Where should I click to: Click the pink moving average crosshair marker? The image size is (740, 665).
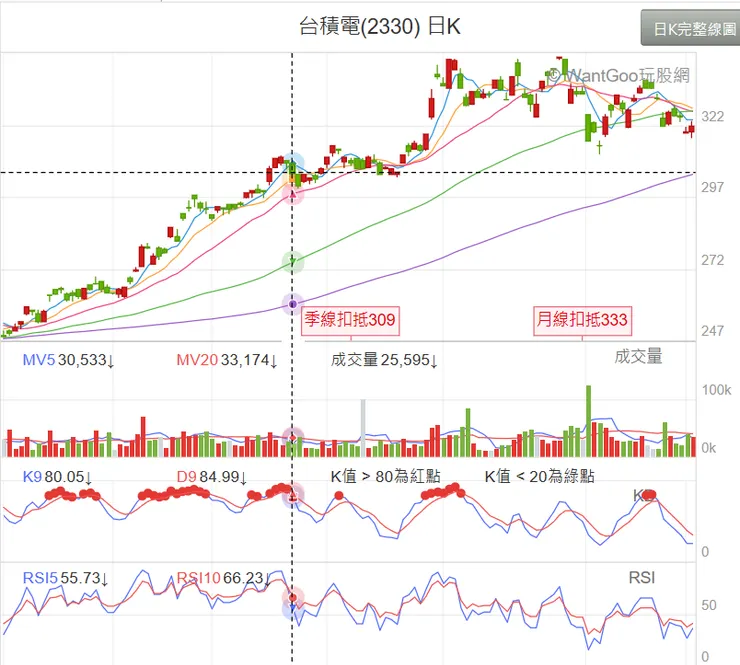(293, 194)
